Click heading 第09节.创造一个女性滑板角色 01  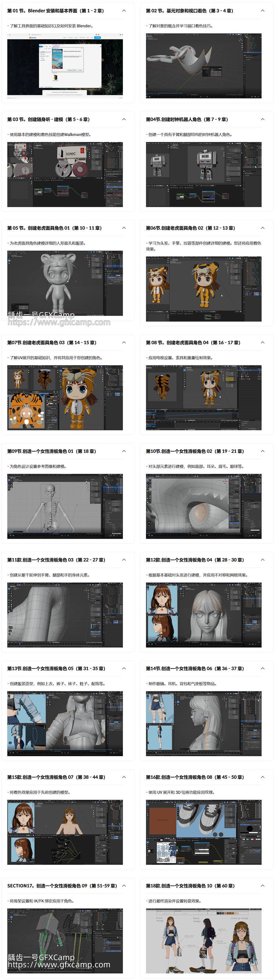[51, 452]
